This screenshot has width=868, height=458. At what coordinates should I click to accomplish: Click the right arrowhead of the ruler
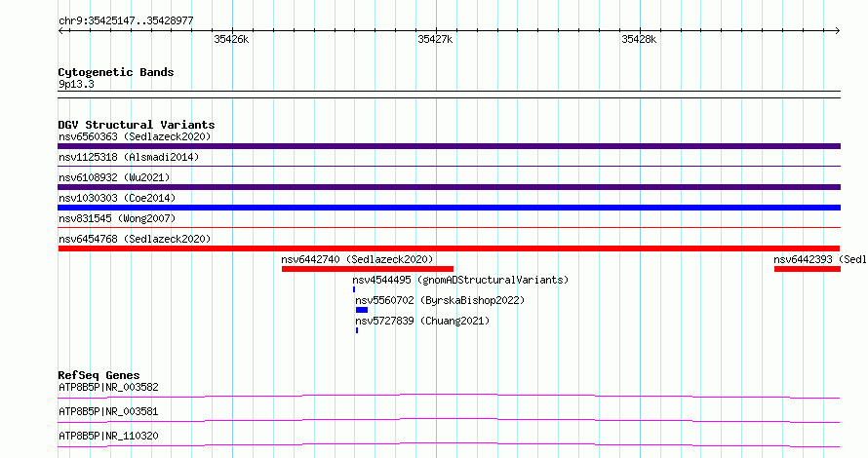point(838,30)
